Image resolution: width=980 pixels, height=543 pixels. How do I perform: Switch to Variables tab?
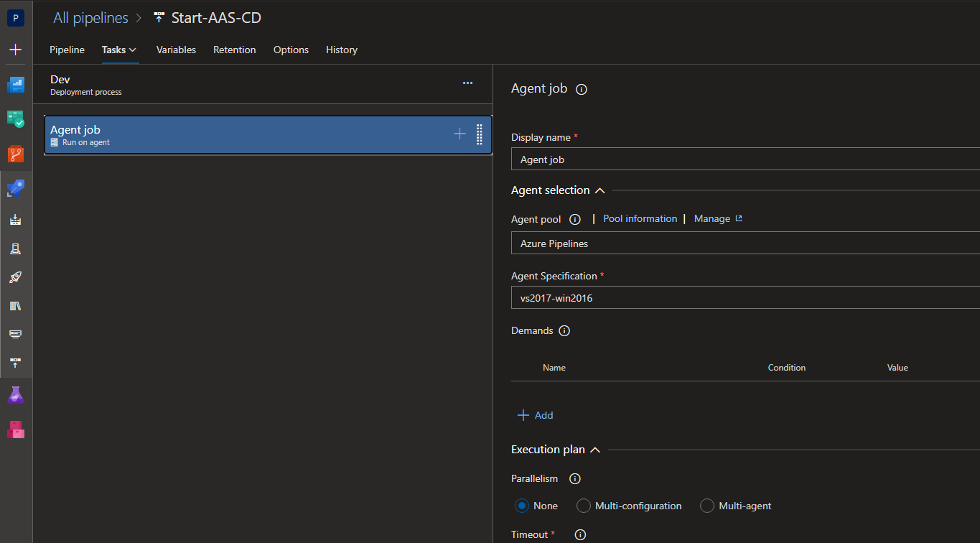[x=176, y=50]
